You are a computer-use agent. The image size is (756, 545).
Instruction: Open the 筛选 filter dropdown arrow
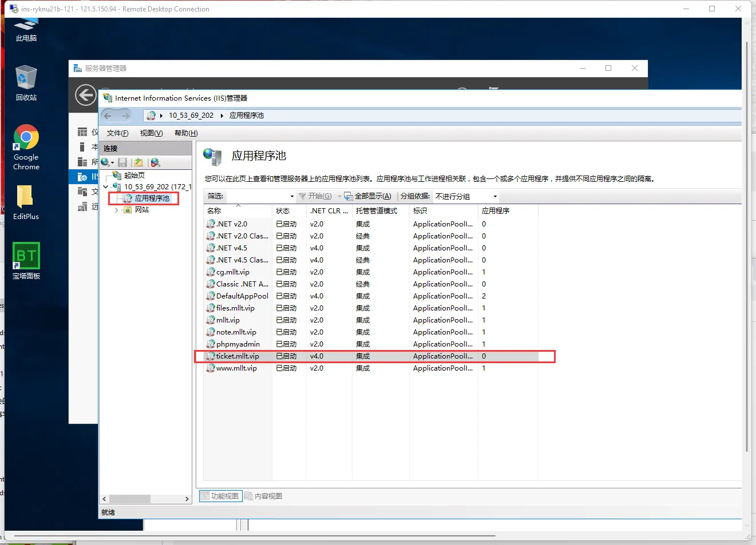(x=292, y=197)
